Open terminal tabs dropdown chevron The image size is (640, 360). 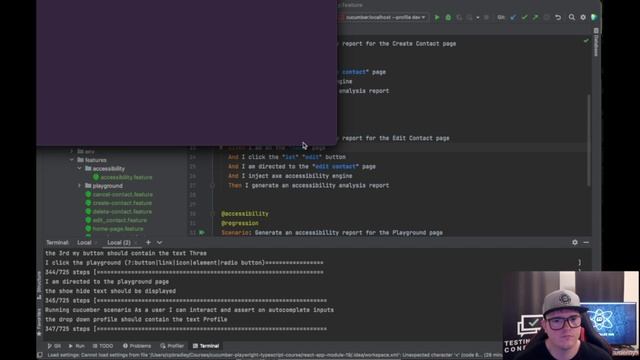click(x=160, y=242)
